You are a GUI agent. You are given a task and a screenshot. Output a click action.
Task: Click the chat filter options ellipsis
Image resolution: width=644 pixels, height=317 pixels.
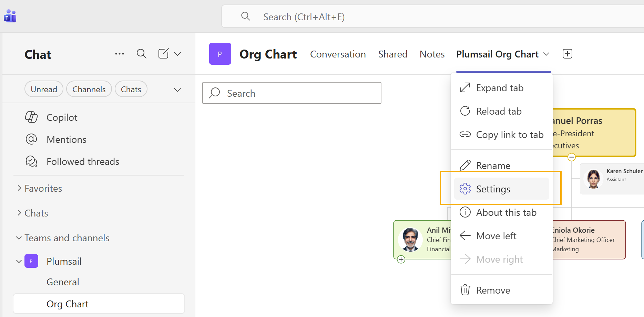pyautogui.click(x=119, y=54)
